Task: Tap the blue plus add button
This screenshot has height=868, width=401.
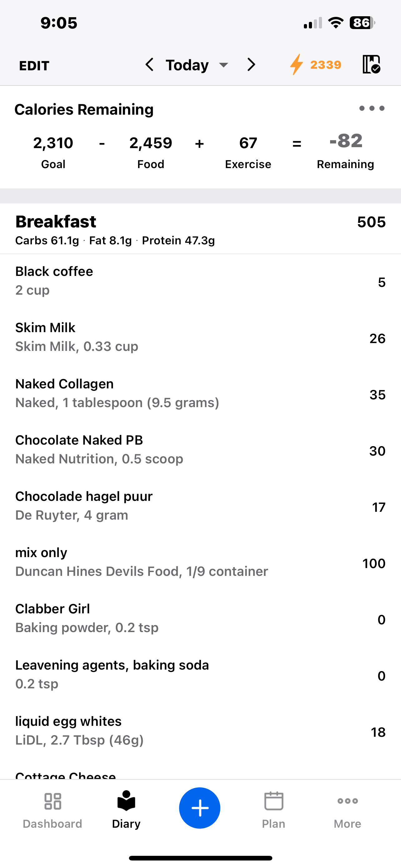Action: [200, 808]
